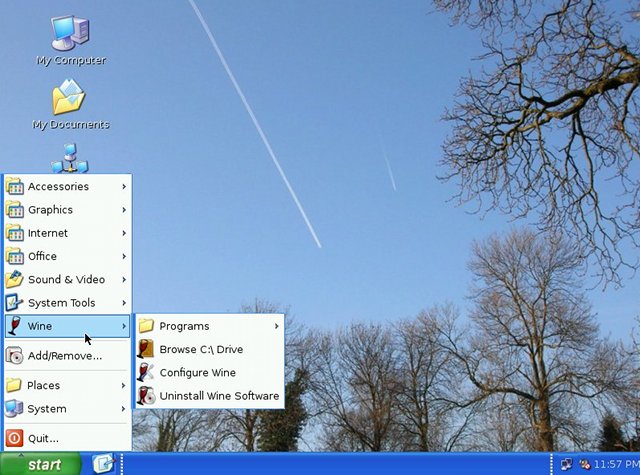Image resolution: width=640 pixels, height=475 pixels.
Task: Expand the Programs submenu arrow
Action: click(277, 326)
